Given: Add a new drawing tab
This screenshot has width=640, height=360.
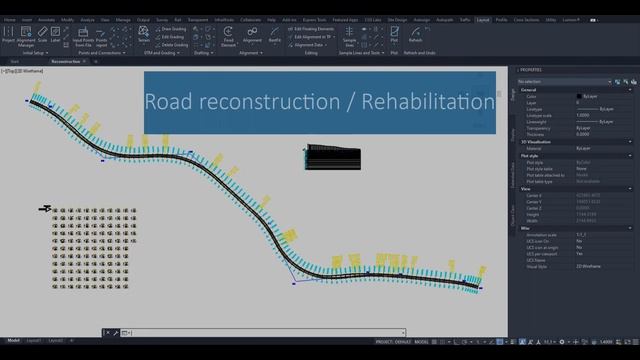Looking at the screenshot, I should pos(96,62).
